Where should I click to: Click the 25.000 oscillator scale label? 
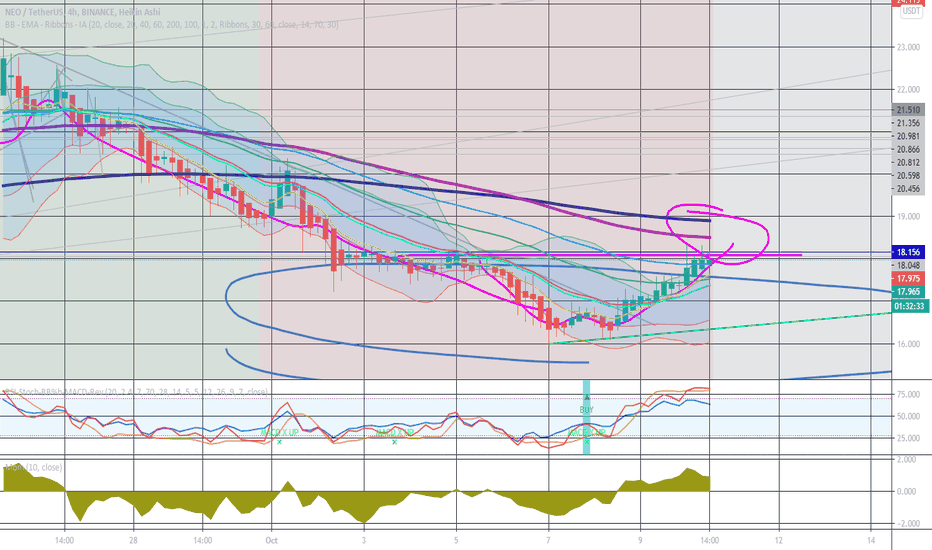point(908,438)
